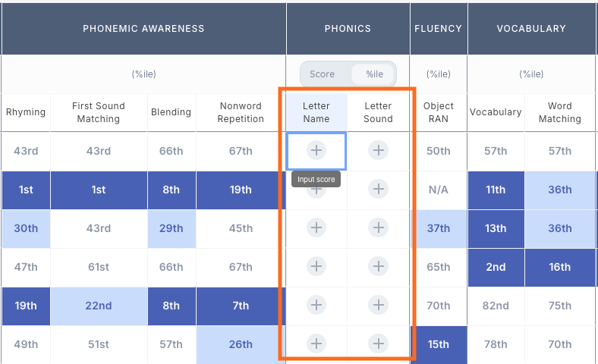Image resolution: width=598 pixels, height=364 pixels.
Task: Click the Word Matching column header
Action: coord(560,112)
